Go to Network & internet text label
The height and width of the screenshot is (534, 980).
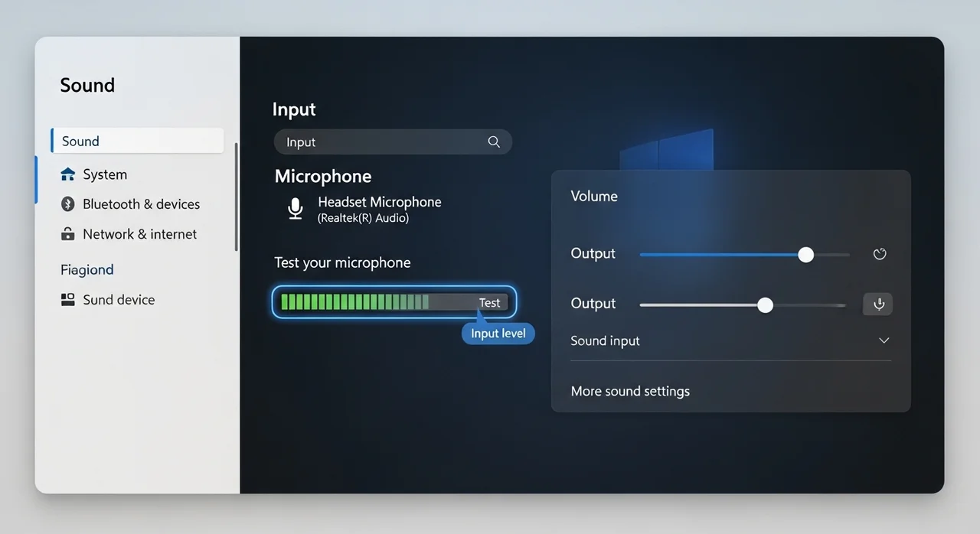tap(139, 234)
